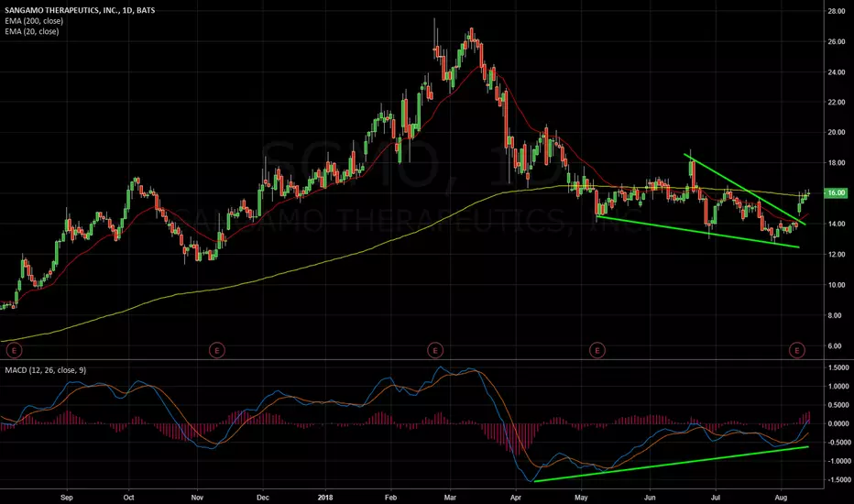Click the Aug label on time axis

point(781,497)
